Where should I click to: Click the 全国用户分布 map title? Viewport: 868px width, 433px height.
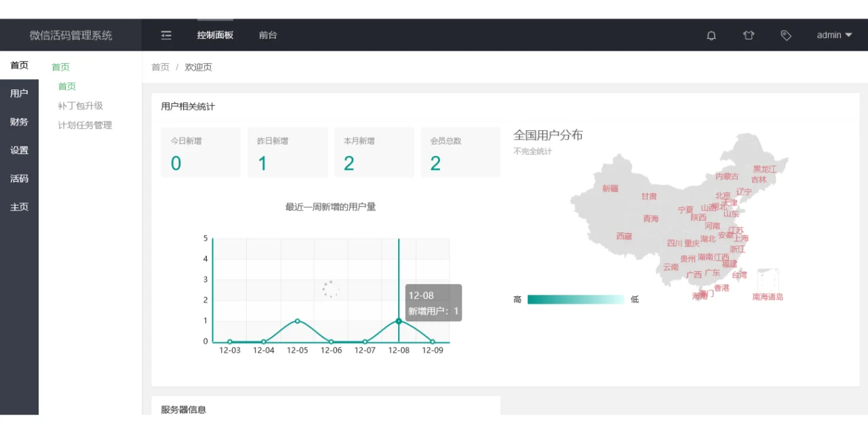point(548,135)
